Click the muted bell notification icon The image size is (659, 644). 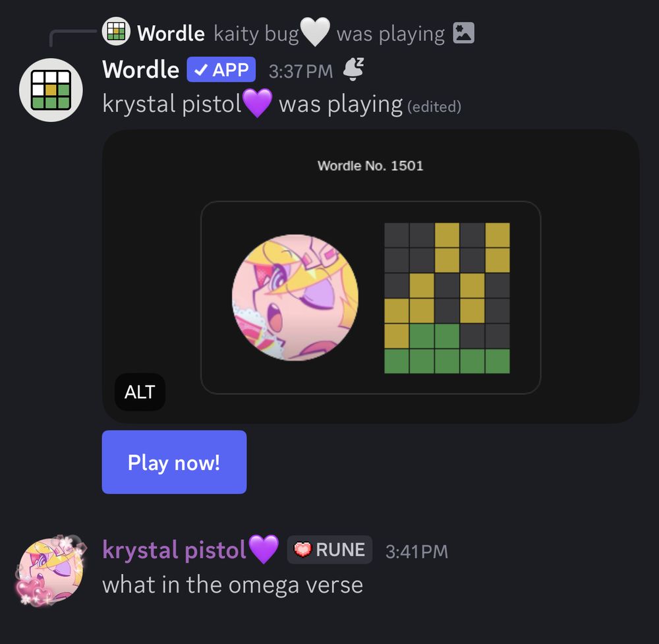(x=353, y=69)
